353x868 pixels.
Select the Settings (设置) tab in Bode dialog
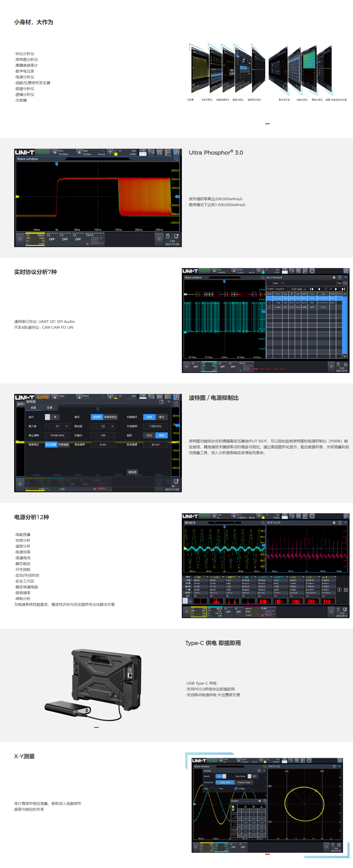click(33, 408)
